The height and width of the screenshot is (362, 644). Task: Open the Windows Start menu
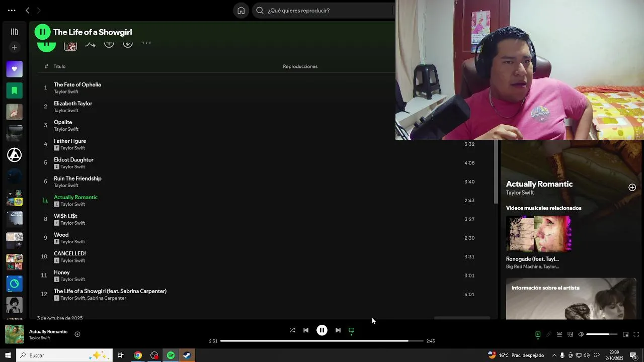tap(8, 355)
